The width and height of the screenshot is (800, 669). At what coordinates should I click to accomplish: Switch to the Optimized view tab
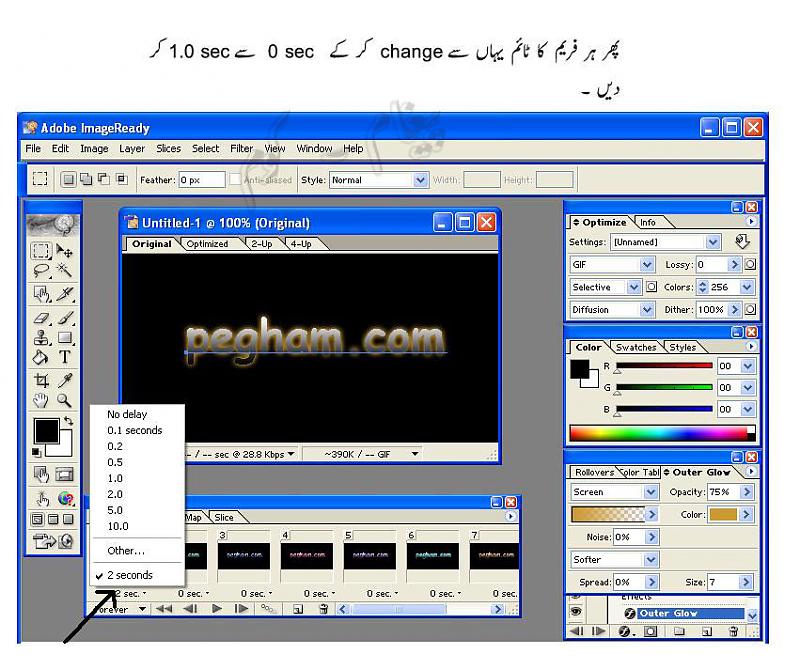207,244
